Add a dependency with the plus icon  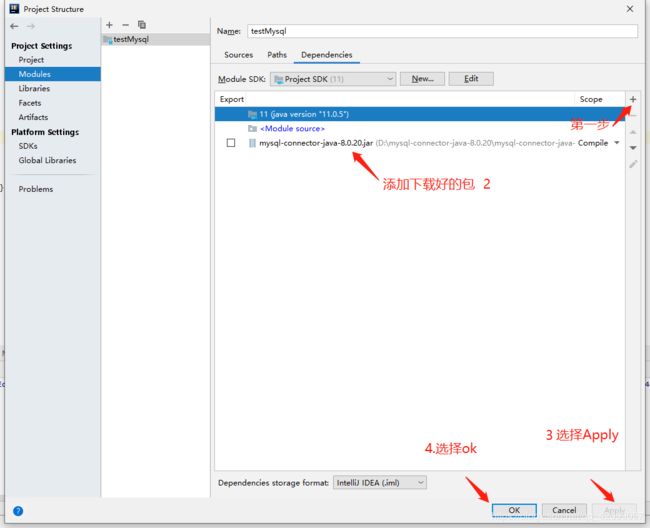tap(633, 99)
